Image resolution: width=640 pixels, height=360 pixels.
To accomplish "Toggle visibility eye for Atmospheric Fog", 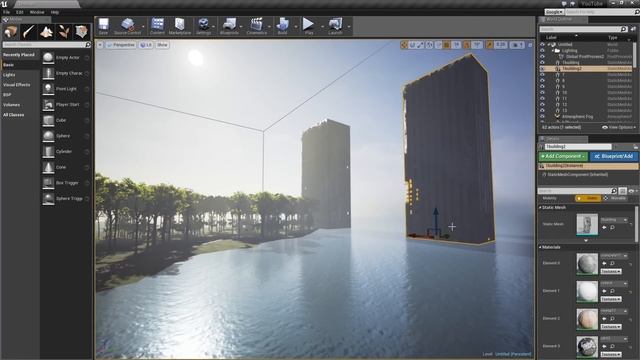I will pos(542,117).
